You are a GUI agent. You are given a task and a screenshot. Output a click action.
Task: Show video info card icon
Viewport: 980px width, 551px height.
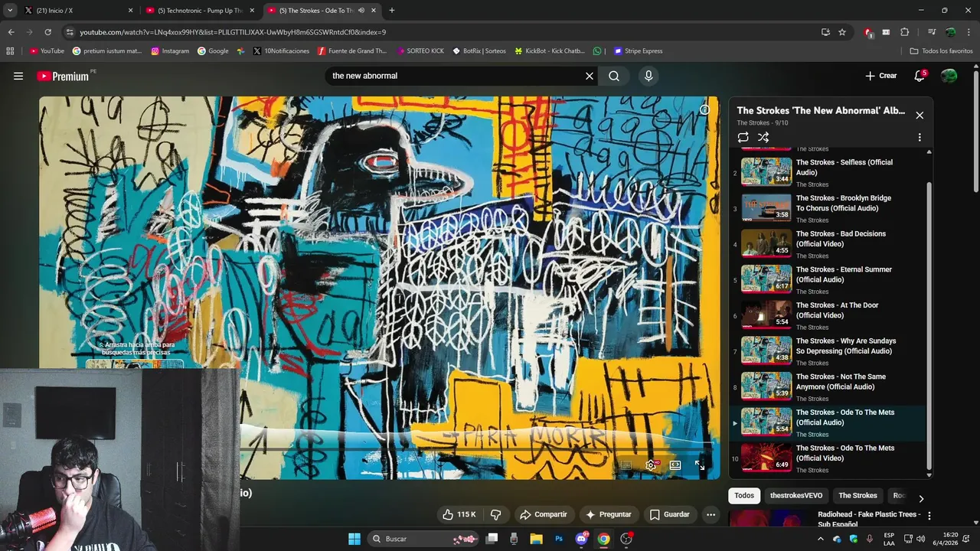pyautogui.click(x=704, y=109)
